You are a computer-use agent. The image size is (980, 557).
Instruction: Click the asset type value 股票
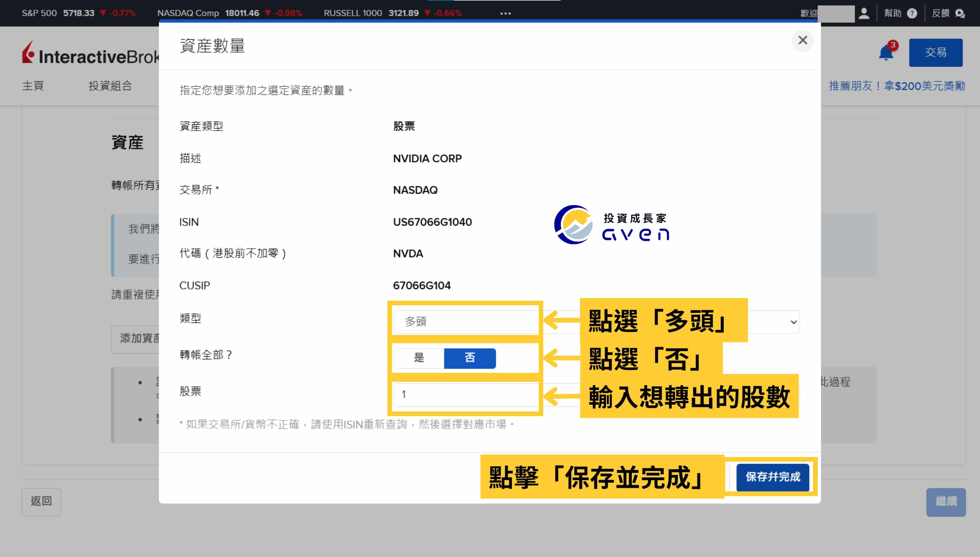[404, 126]
